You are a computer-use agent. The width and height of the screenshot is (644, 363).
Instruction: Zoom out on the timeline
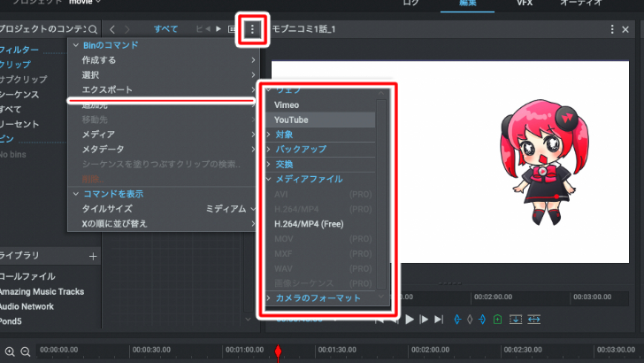coord(26,351)
